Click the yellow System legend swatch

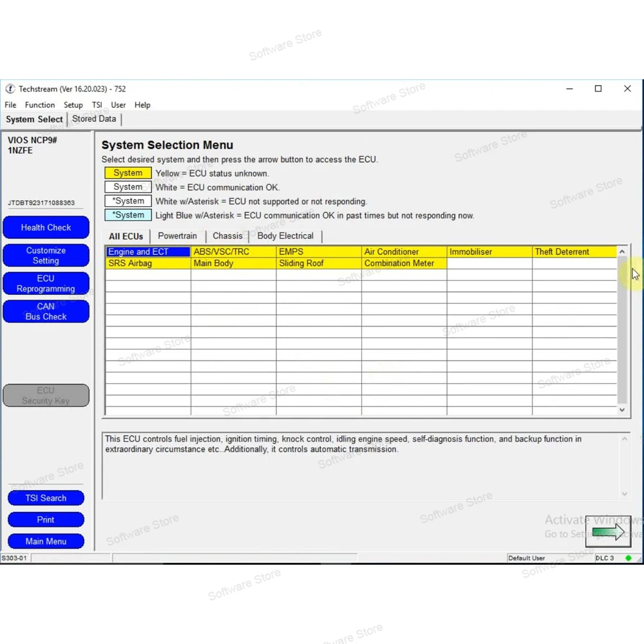pos(128,173)
